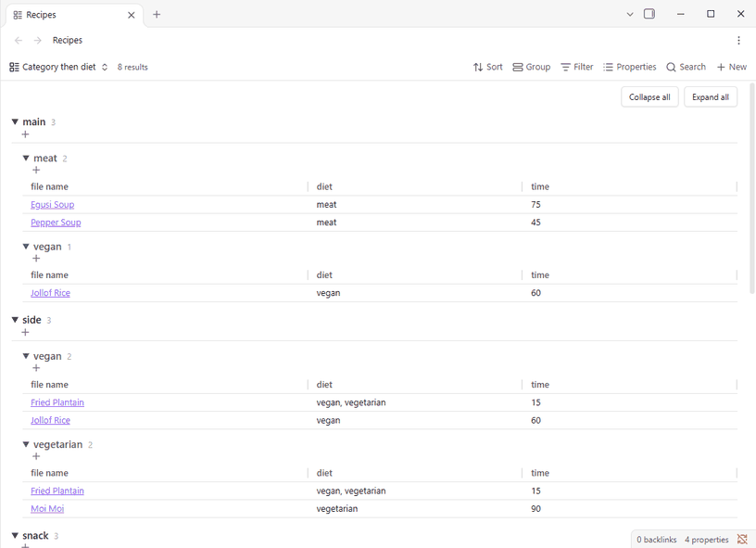
Task: Open the Filter menu
Action: coord(576,67)
